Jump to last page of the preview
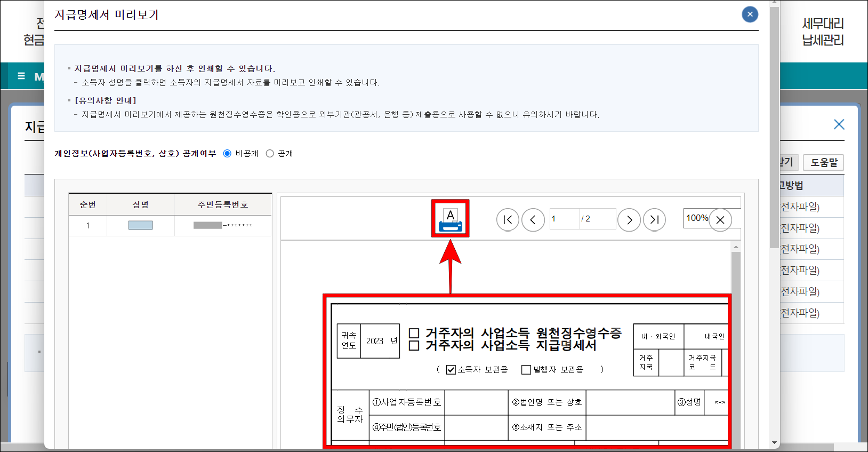The height and width of the screenshot is (452, 868). [x=654, y=219]
